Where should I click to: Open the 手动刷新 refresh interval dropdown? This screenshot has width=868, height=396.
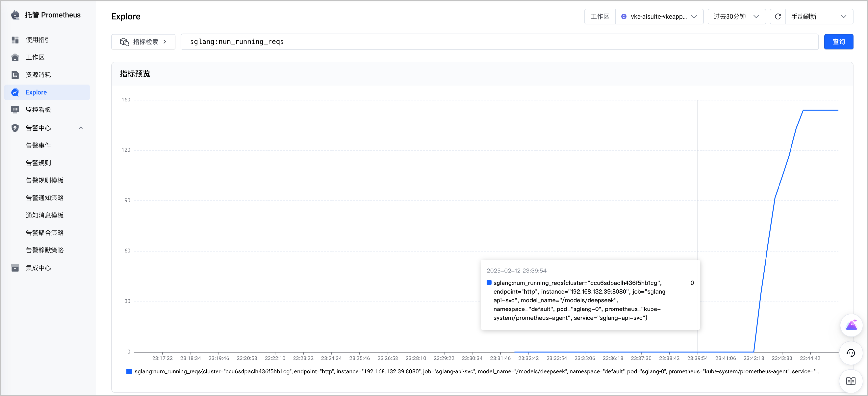(x=819, y=16)
